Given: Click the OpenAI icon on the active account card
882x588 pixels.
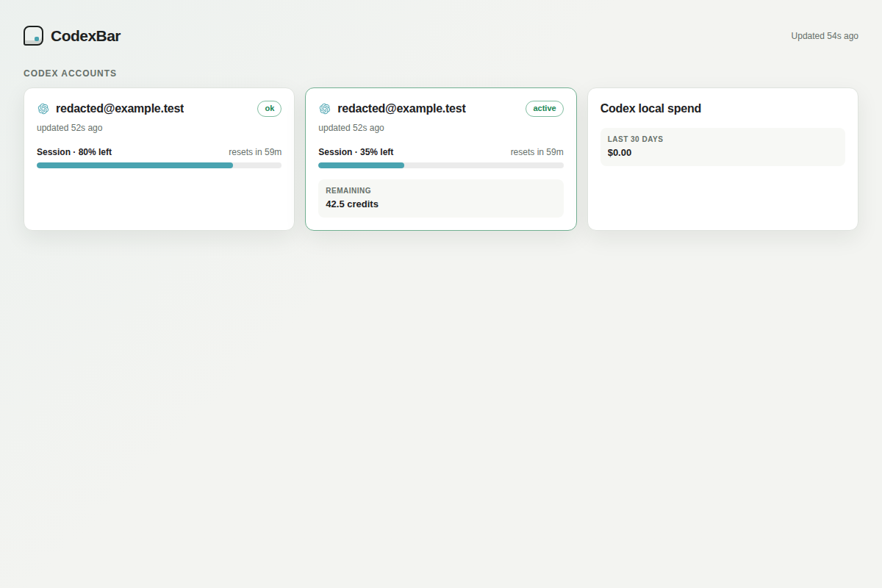Looking at the screenshot, I should (x=325, y=109).
